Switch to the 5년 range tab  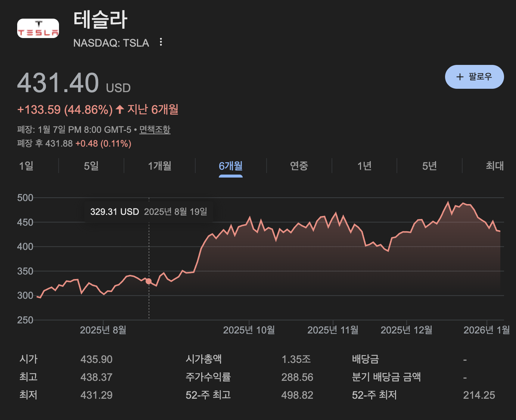(429, 166)
